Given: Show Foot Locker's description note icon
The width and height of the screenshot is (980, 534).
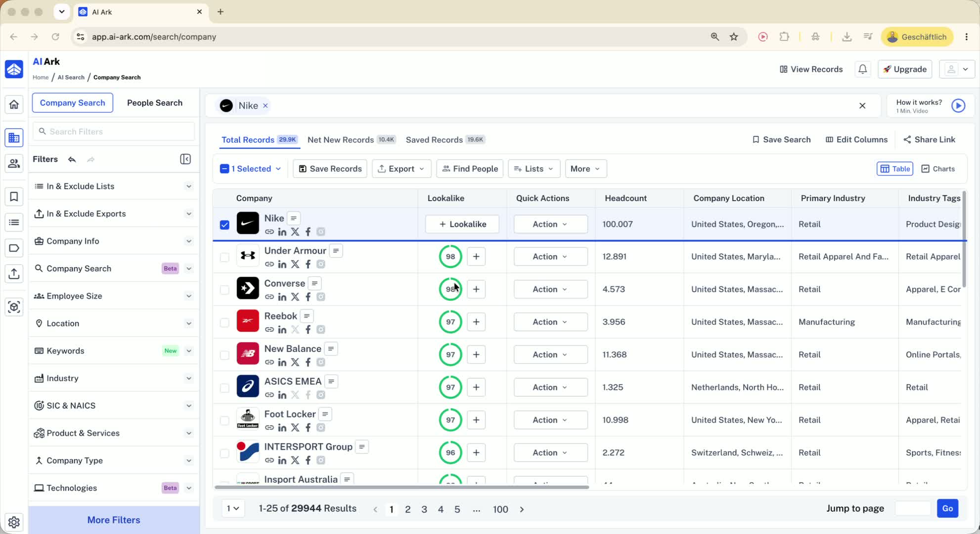Looking at the screenshot, I should tap(325, 414).
